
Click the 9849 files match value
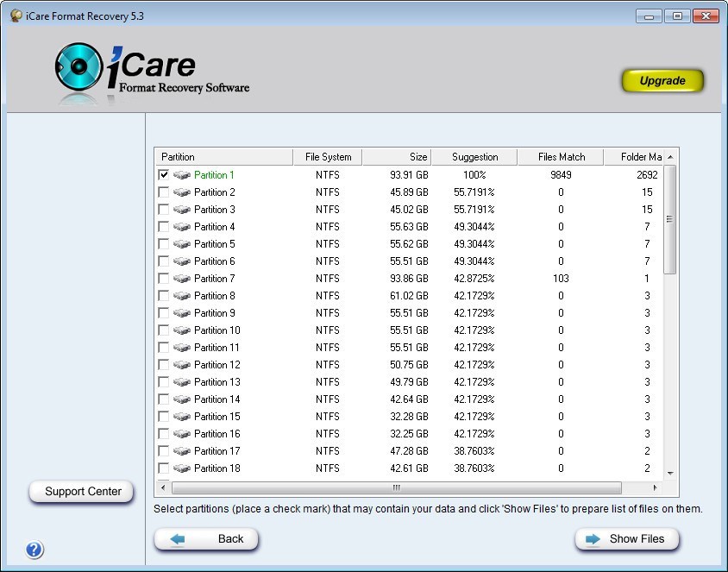click(x=561, y=175)
